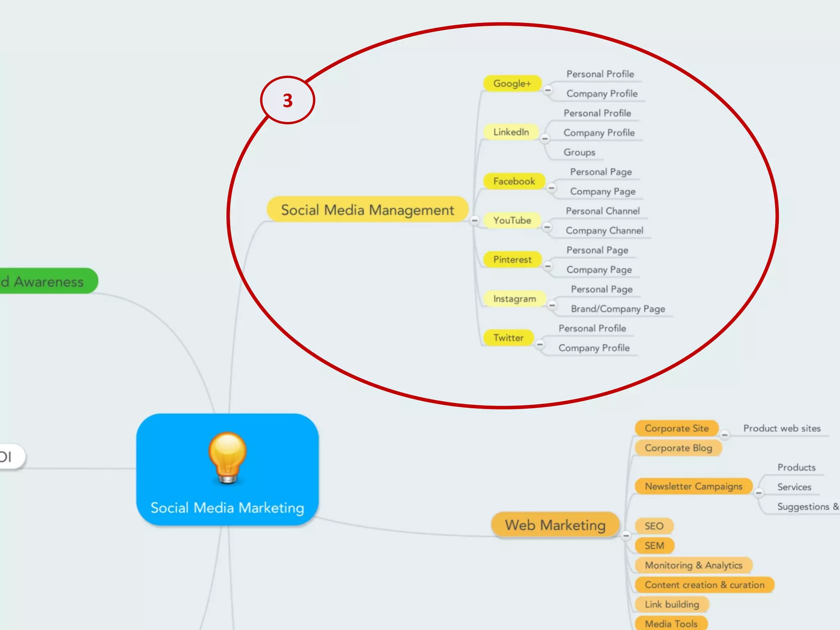
Task: Collapse the Instagram branch
Action: 552,305
